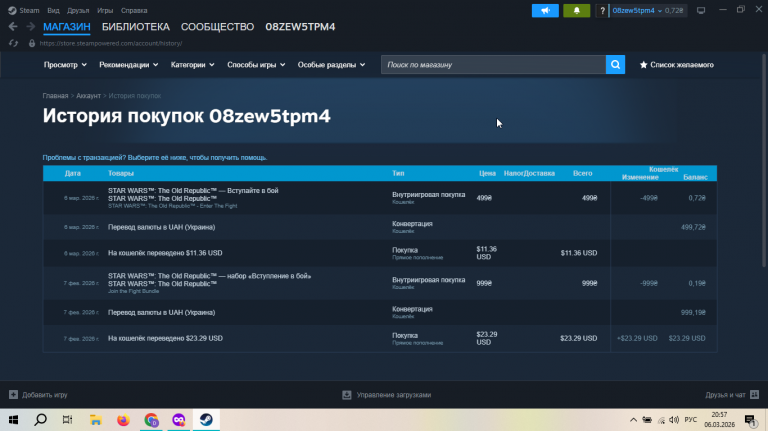Click the volume speaker tray icon

pyautogui.click(x=674, y=420)
